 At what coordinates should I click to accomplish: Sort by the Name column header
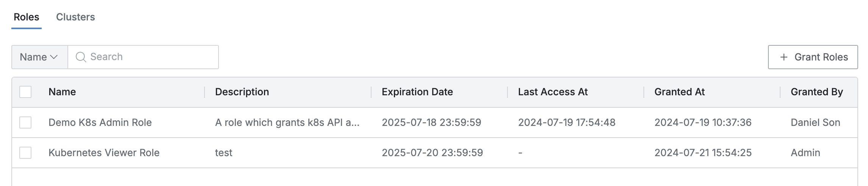coord(62,92)
